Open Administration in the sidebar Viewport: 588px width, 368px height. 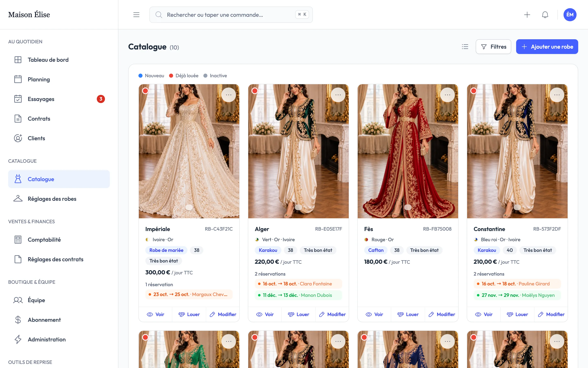coord(59,339)
